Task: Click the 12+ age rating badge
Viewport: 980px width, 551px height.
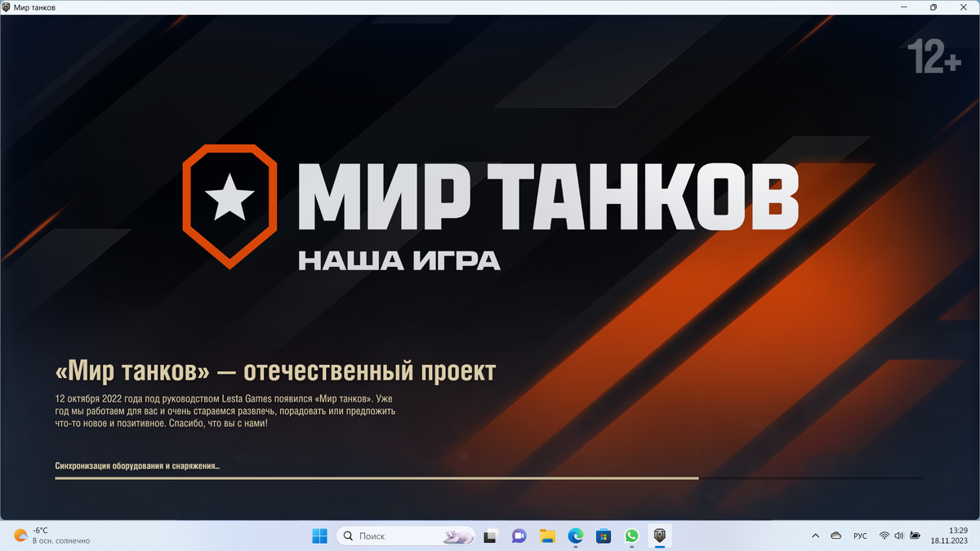Action: 934,57
